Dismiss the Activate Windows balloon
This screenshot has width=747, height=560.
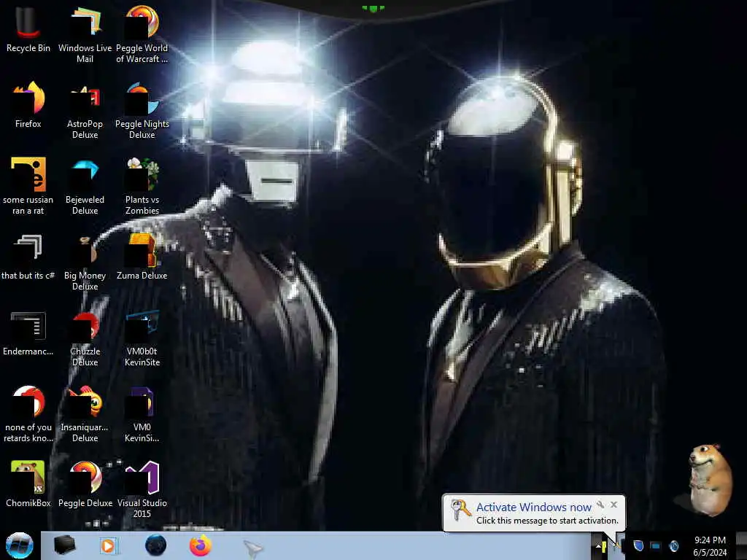(614, 505)
